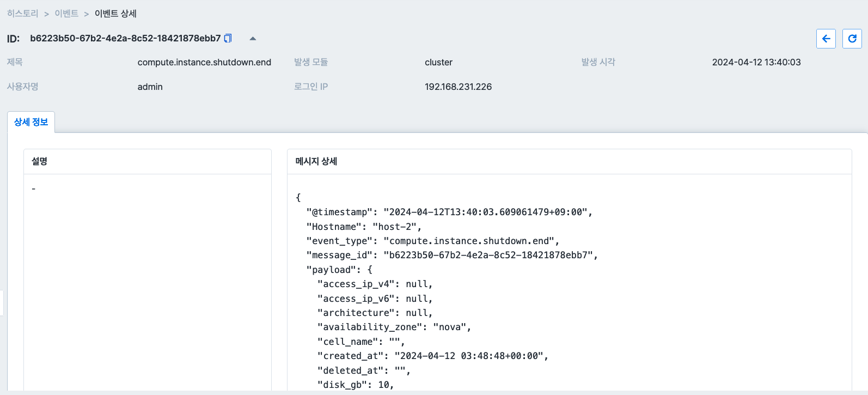Click the 설명 panel header
Viewport: 868px width, 395px height.
pyautogui.click(x=40, y=161)
